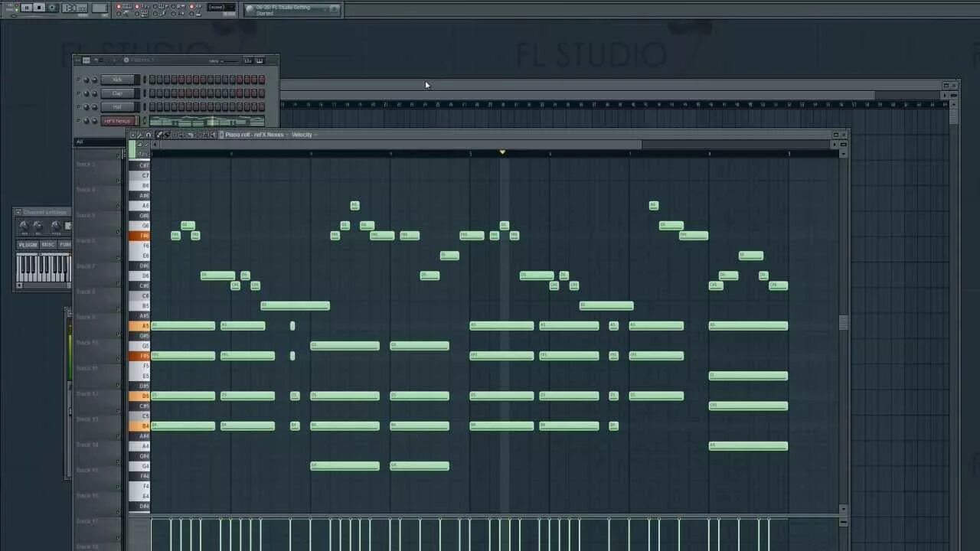This screenshot has width=980, height=551.
Task: Open the Channel settings window menu arrow
Action: (18, 212)
